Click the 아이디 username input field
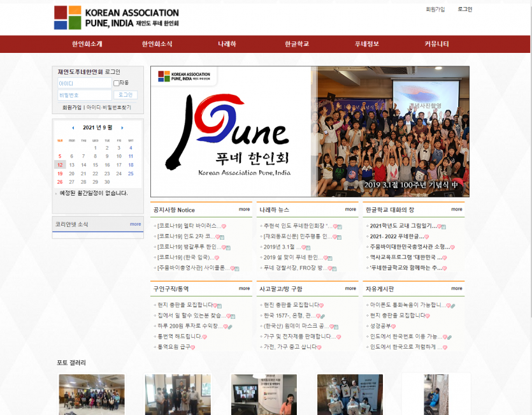The width and height of the screenshot is (532, 415). pyautogui.click(x=84, y=84)
